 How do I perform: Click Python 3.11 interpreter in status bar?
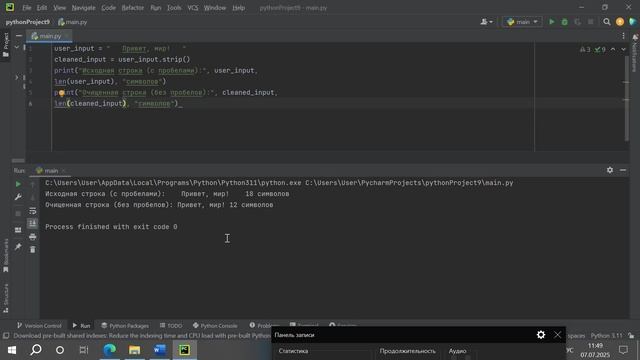606,336
